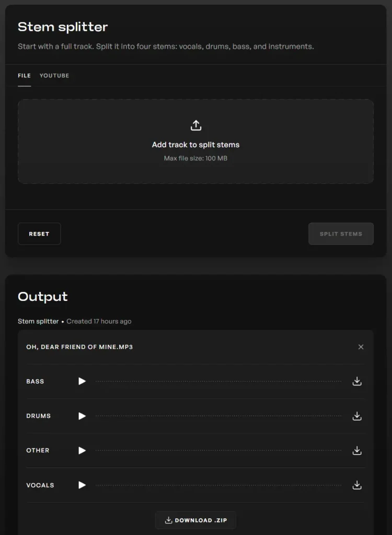The width and height of the screenshot is (392, 535).
Task: Switch to the YOUTUBE tab
Action: coord(54,75)
